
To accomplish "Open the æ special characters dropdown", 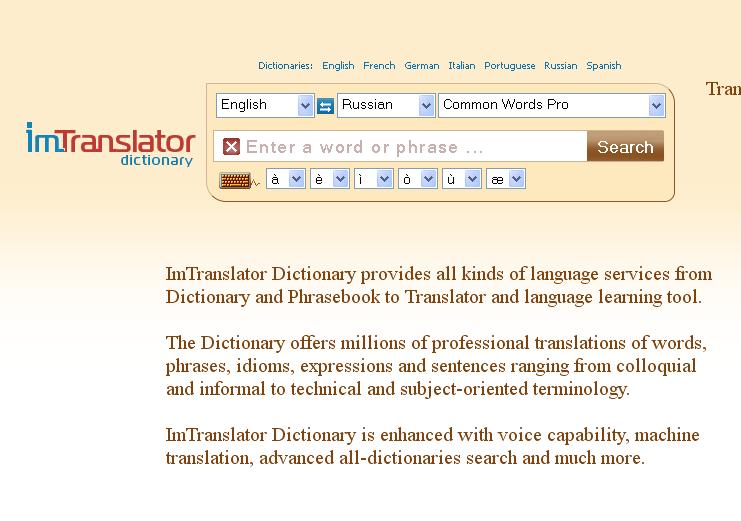I will click(x=506, y=179).
